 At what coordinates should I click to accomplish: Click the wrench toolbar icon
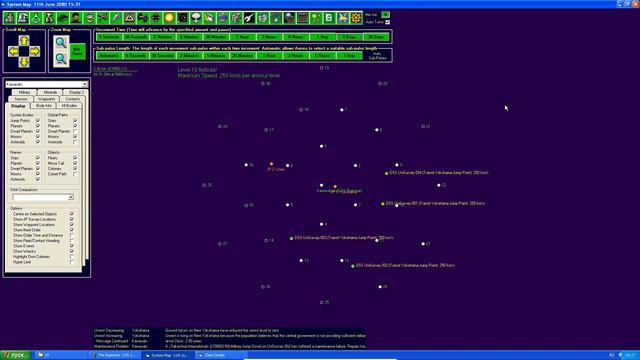click(x=249, y=18)
